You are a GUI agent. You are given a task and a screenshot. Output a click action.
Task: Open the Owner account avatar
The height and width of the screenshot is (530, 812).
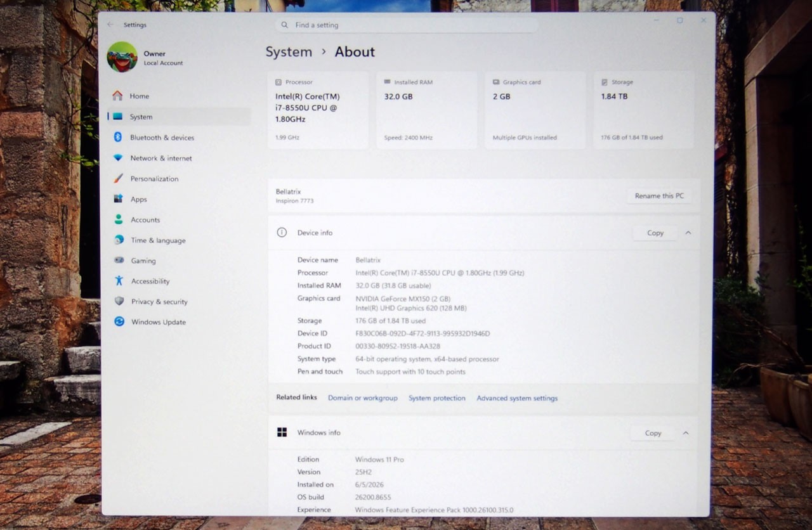(122, 57)
